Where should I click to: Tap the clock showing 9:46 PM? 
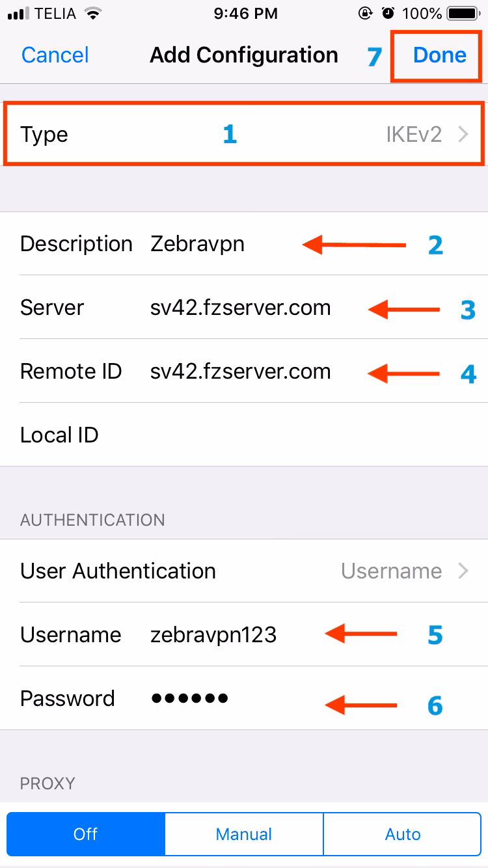pyautogui.click(x=245, y=13)
